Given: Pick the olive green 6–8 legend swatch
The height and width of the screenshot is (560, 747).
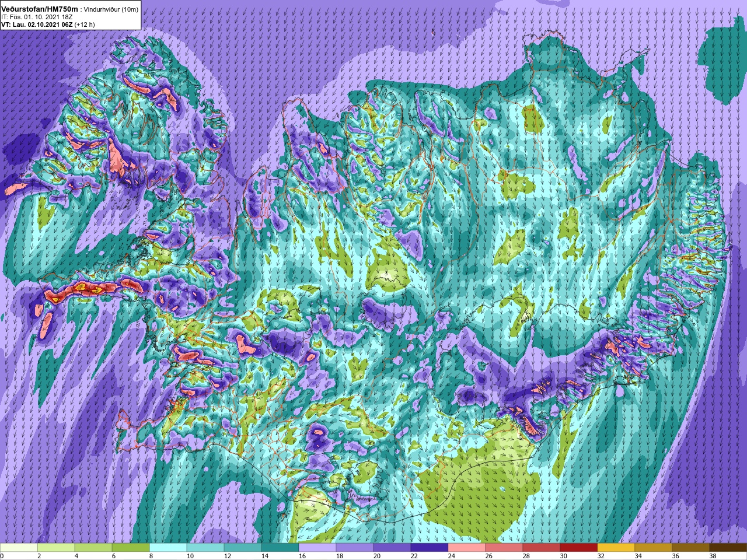Looking at the screenshot, I should (131, 548).
